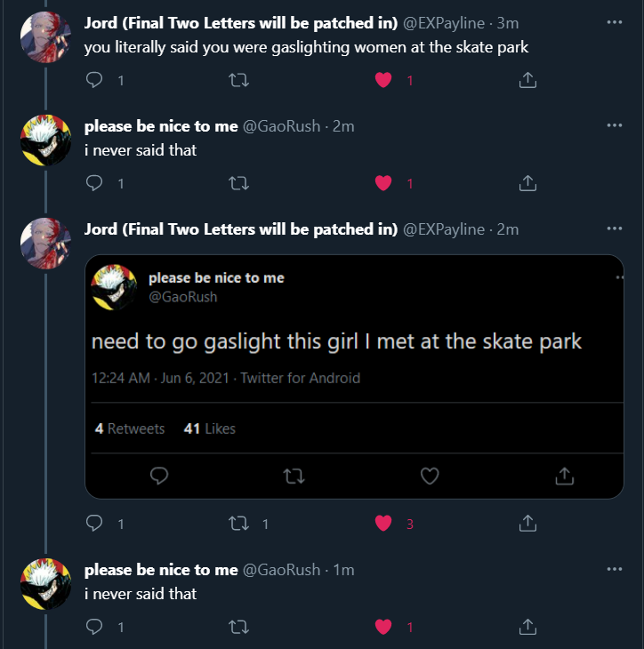
Task: Reply to Jord's tweet with the quoted screenshot
Action: tap(95, 524)
